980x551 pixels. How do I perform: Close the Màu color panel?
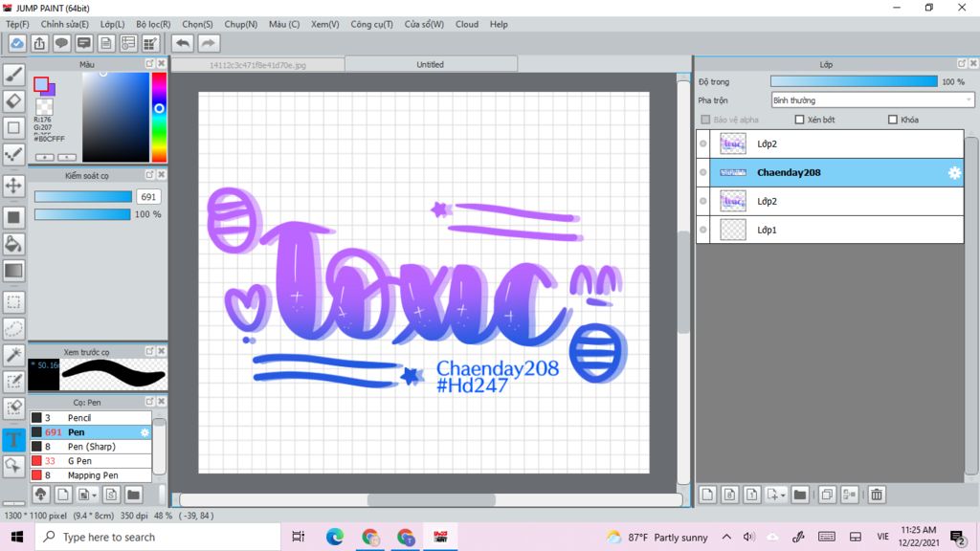[161, 64]
